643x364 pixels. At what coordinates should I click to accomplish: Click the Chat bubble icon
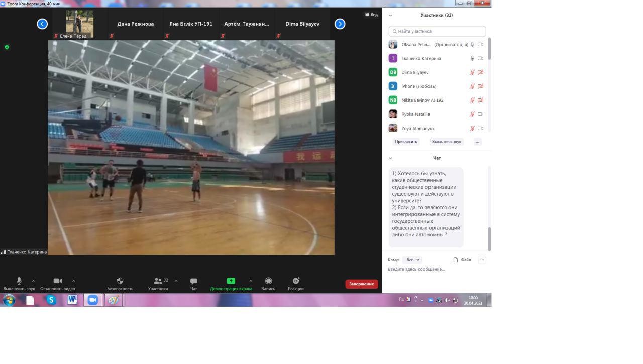point(193,281)
